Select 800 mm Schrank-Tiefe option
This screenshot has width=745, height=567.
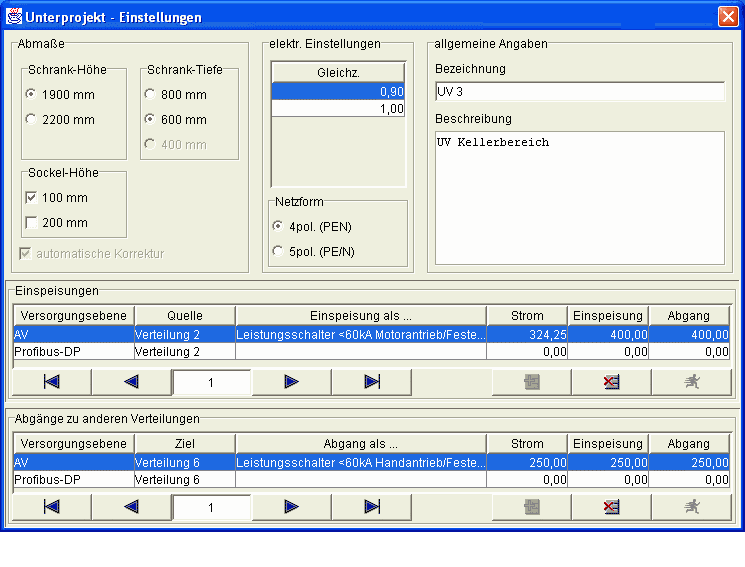point(150,95)
